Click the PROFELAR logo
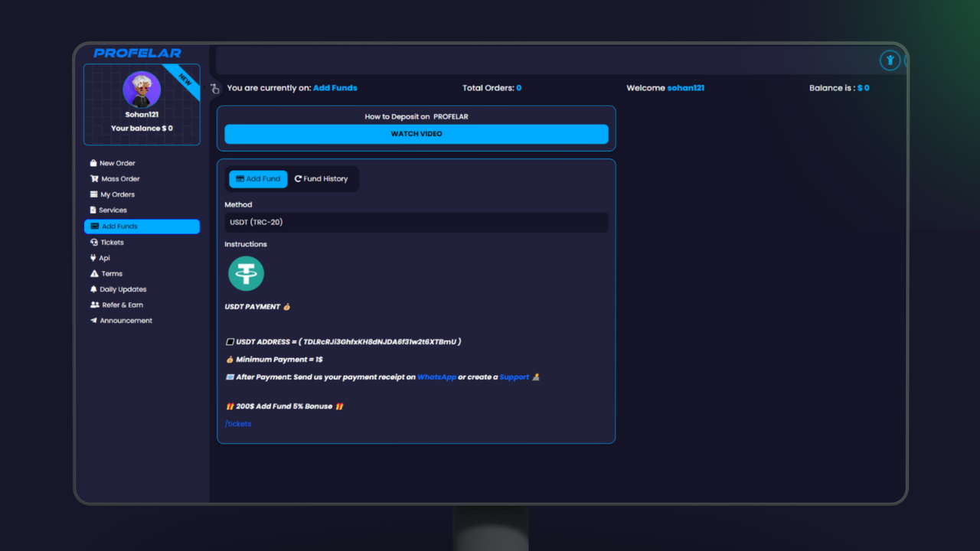Screen dimensions: 980x551 click(x=138, y=54)
